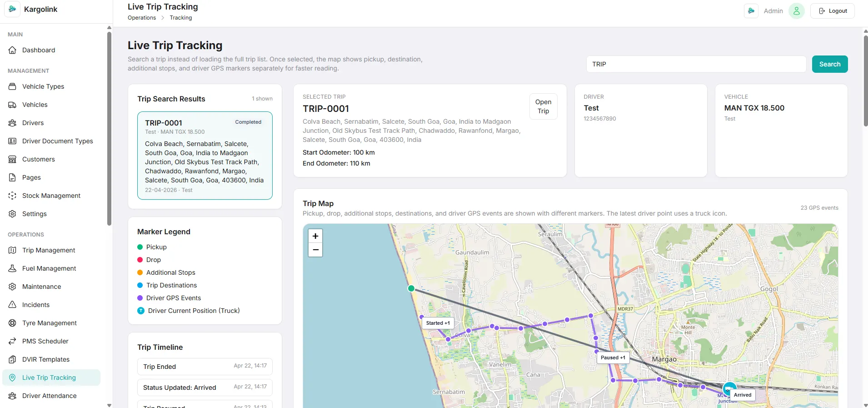Open Vehicle Types menu item
Image resolution: width=868 pixels, height=408 pixels.
click(x=51, y=86)
